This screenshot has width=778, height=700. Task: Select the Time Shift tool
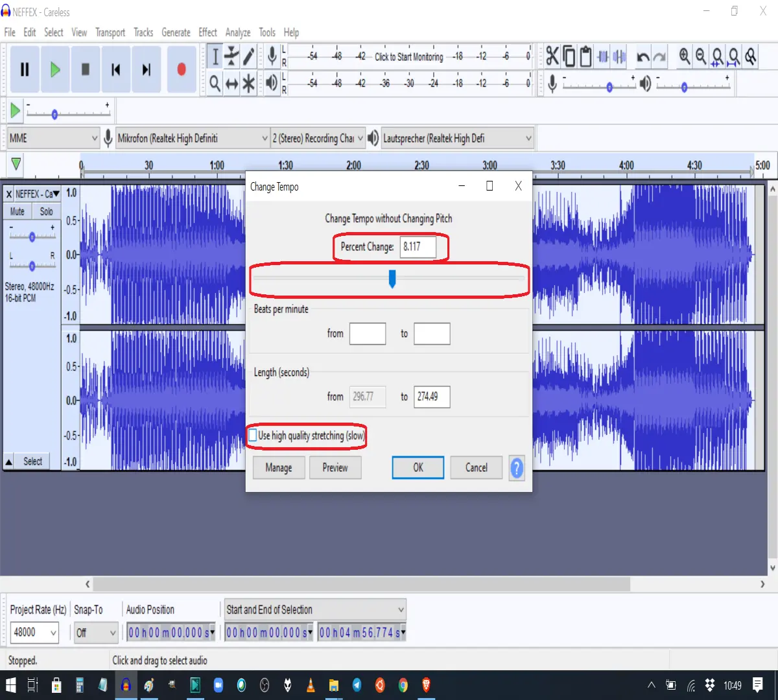tap(232, 83)
